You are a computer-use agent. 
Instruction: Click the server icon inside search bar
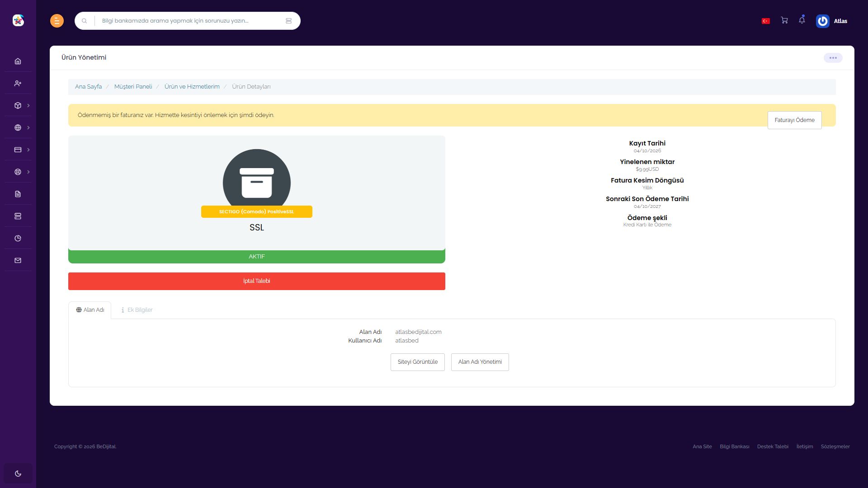(288, 21)
